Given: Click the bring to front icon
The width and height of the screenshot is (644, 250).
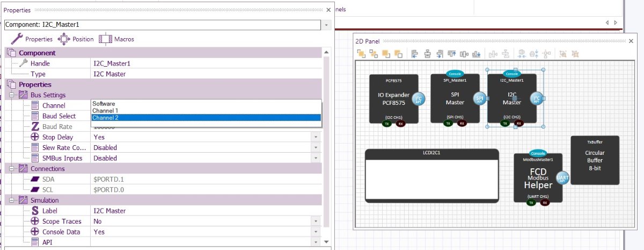Looking at the screenshot, I should point(361,54).
